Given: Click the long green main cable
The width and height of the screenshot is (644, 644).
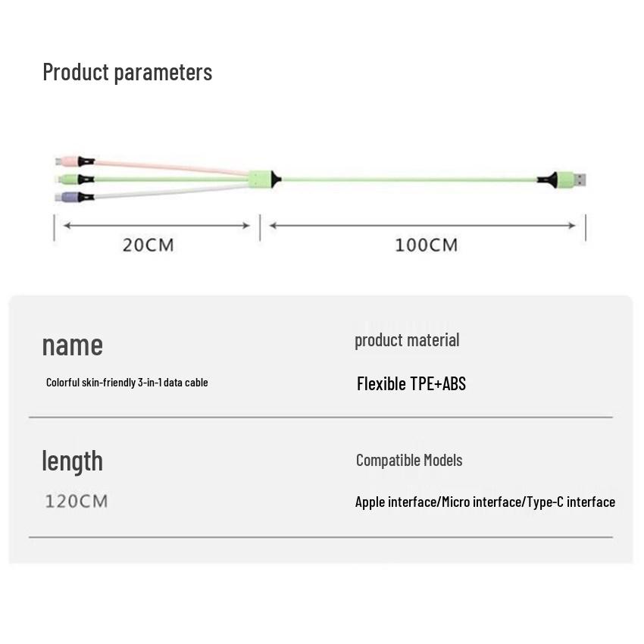Looking at the screenshot, I should pyautogui.click(x=409, y=180).
